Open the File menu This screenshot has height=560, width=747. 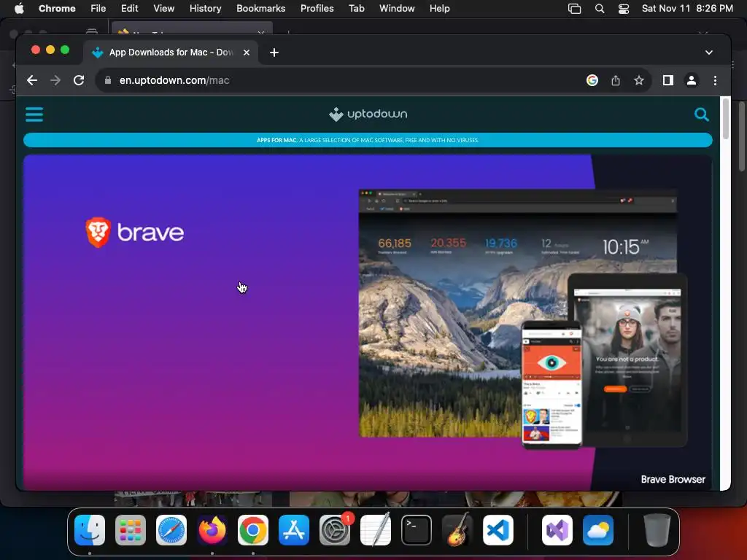click(x=98, y=9)
